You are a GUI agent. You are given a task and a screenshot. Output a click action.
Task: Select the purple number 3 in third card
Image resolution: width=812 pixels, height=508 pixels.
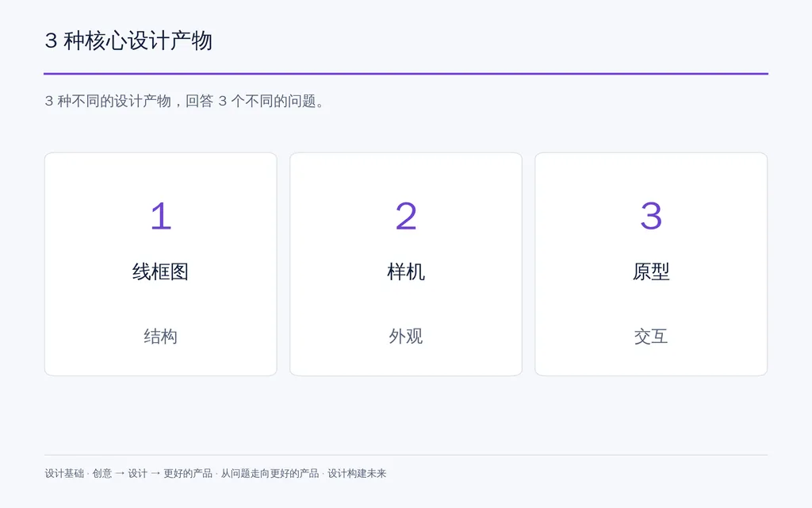click(651, 216)
